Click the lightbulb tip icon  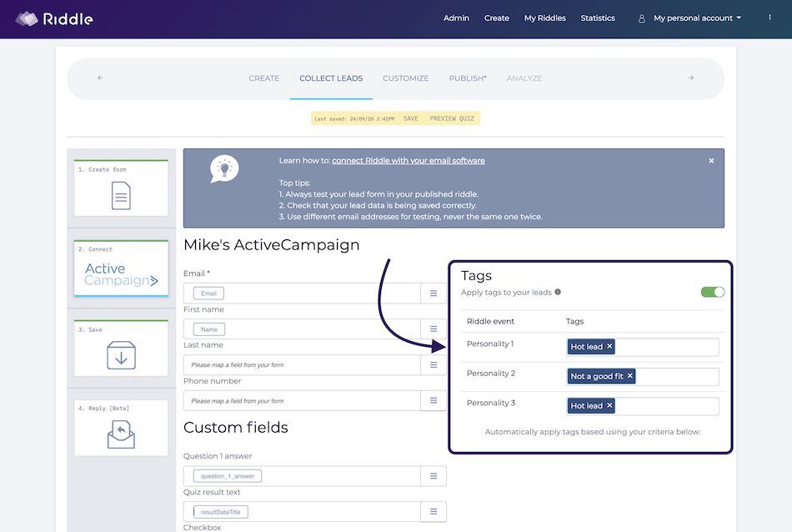click(x=224, y=168)
